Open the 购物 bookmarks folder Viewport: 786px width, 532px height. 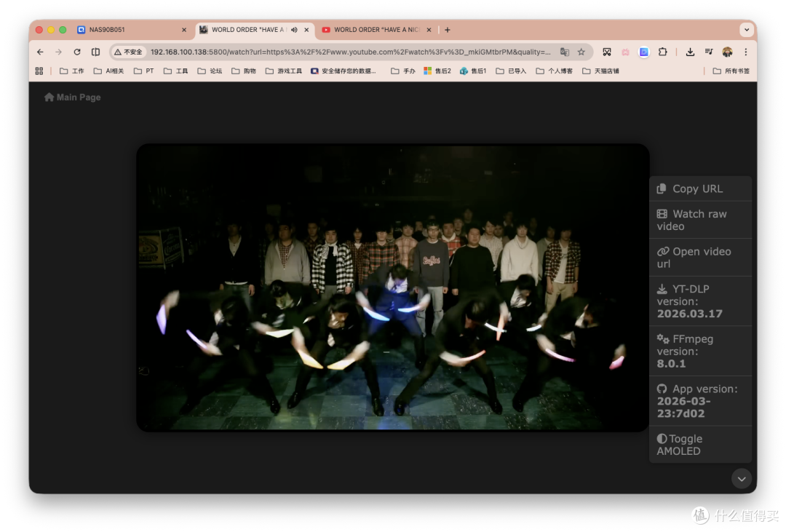point(244,71)
